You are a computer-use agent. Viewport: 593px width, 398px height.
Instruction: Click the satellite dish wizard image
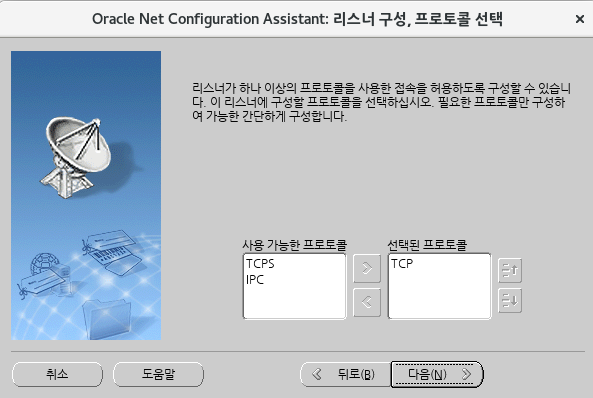click(x=86, y=195)
